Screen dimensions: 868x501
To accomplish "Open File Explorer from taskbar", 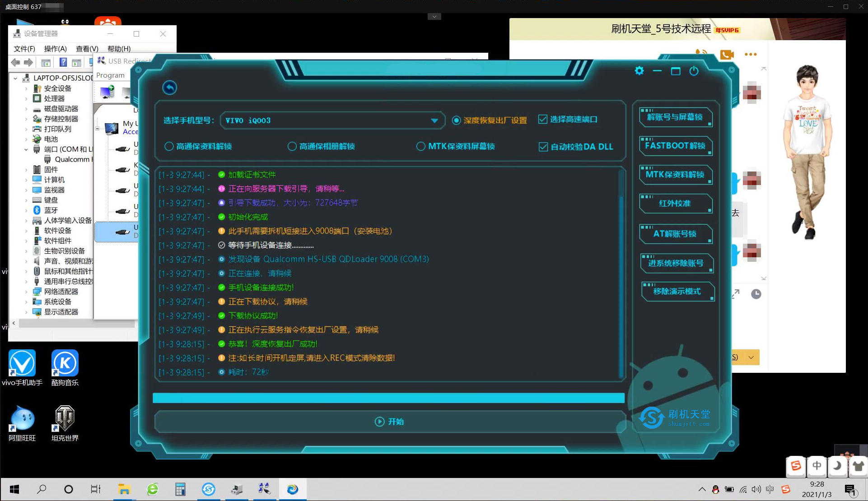I will [x=124, y=489].
